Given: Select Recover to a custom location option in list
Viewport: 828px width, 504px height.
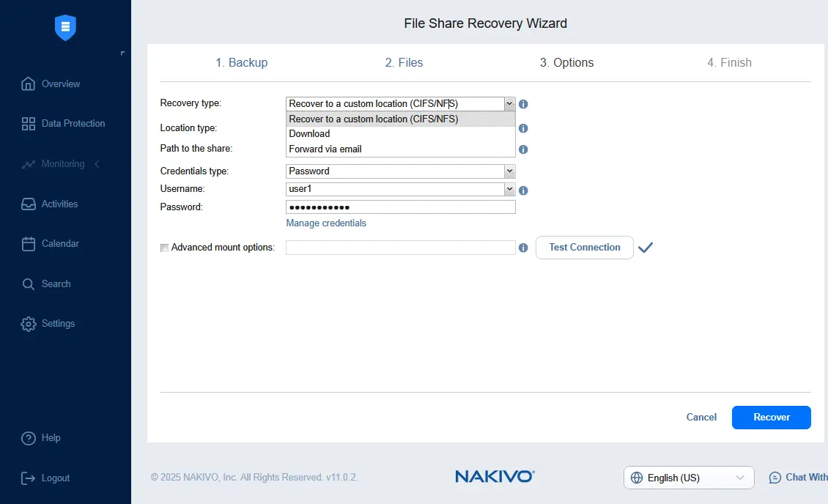Looking at the screenshot, I should click(x=400, y=119).
